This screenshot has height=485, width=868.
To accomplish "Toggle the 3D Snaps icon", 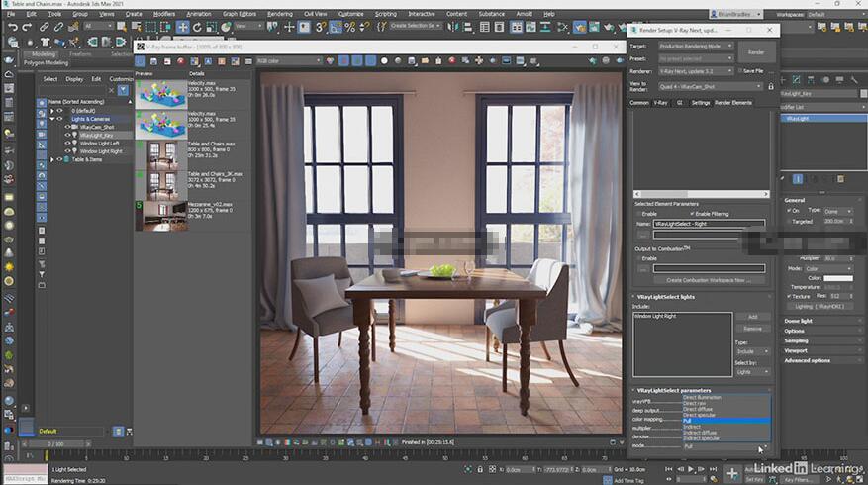I will coord(321,27).
